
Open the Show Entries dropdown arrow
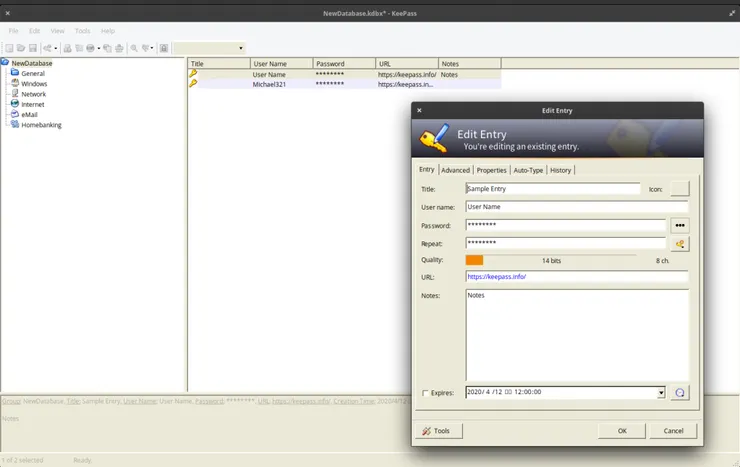click(152, 48)
